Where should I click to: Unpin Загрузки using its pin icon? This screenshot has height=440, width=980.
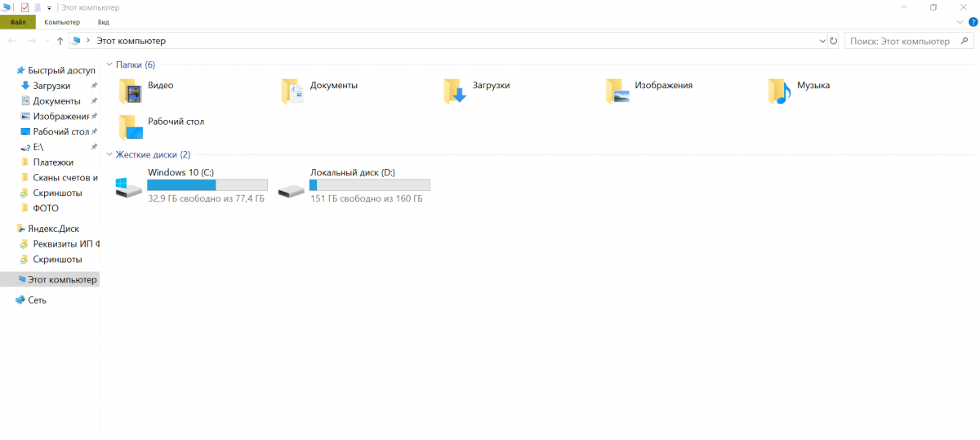pos(94,86)
